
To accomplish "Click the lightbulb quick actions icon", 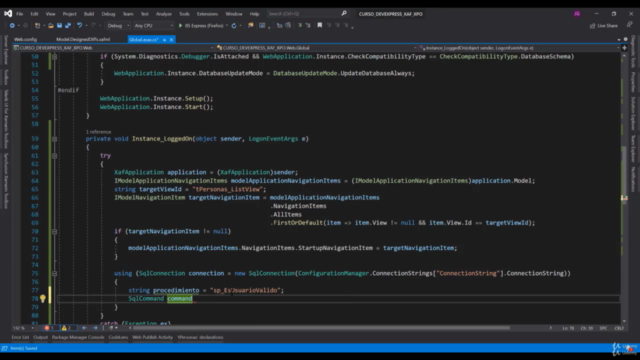I will (42, 299).
